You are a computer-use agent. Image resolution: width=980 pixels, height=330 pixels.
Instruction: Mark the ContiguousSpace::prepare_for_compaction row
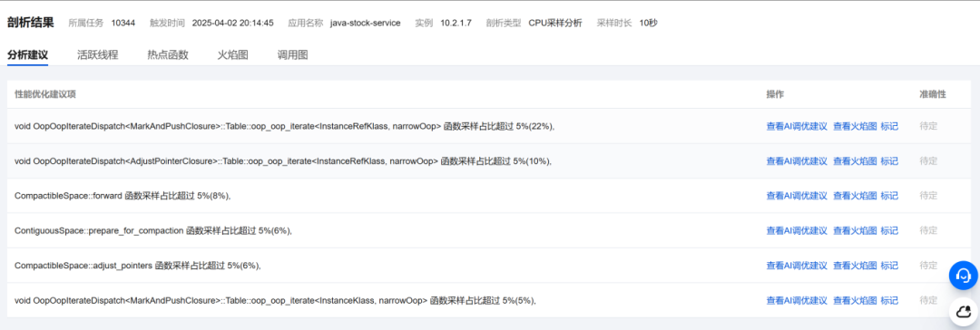(889, 230)
